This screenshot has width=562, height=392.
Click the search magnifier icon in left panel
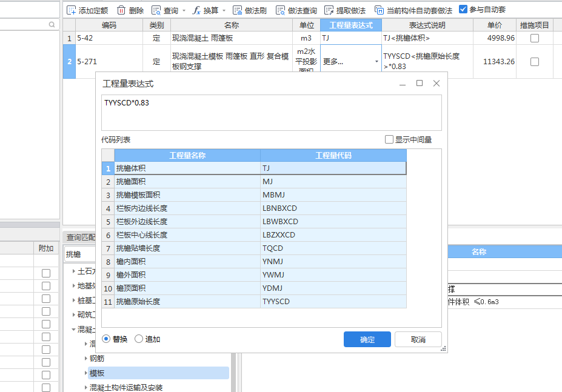52,24
